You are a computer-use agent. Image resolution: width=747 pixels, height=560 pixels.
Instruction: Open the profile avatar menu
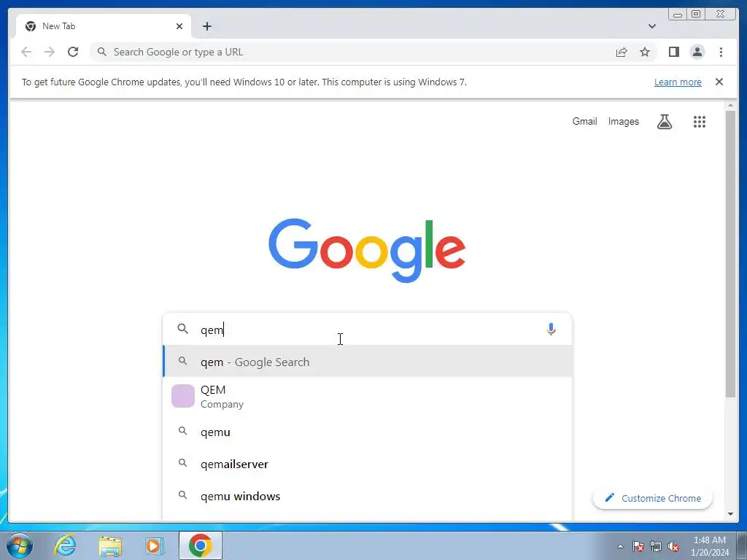coord(697,52)
